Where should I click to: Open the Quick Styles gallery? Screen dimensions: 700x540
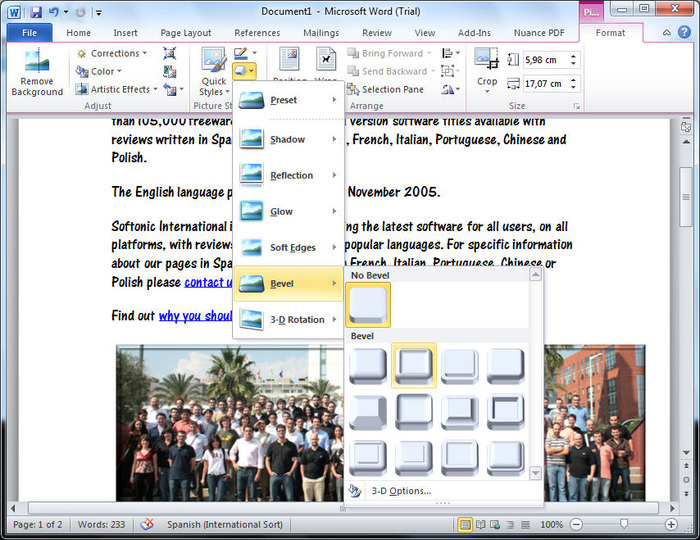214,72
